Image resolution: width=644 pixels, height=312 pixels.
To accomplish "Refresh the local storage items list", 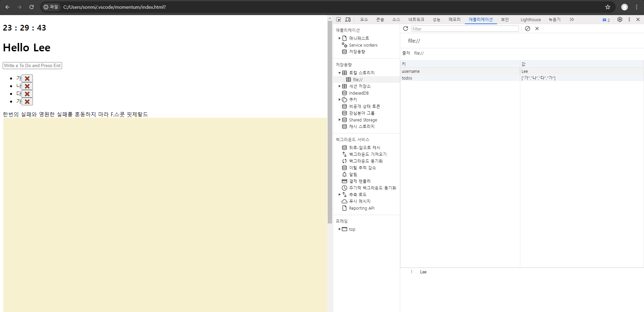I will (x=406, y=29).
